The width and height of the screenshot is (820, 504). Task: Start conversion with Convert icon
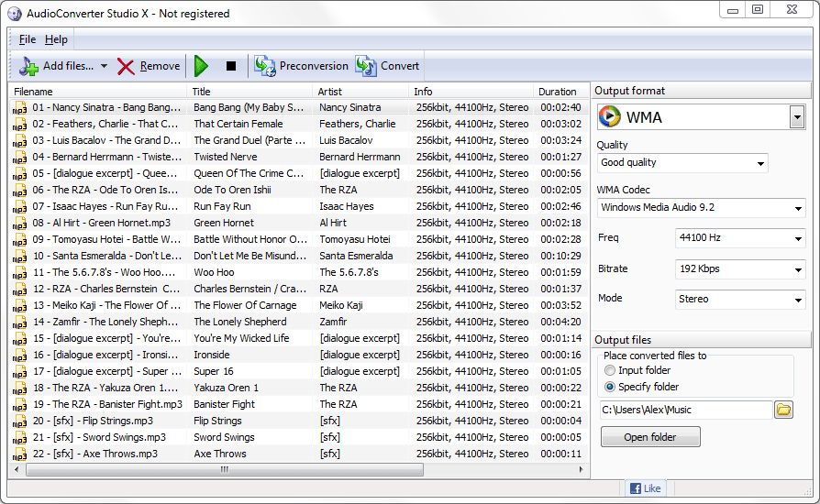[366, 66]
